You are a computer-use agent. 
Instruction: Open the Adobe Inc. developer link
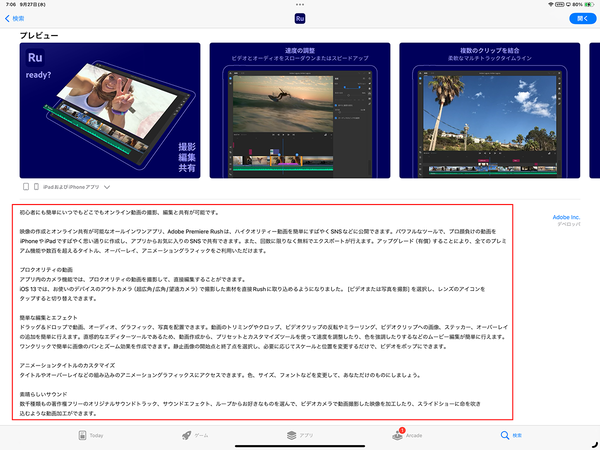566,217
